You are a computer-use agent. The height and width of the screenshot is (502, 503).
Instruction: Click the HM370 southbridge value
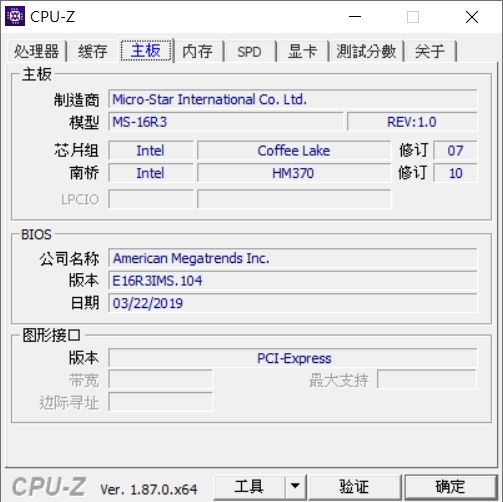[294, 173]
